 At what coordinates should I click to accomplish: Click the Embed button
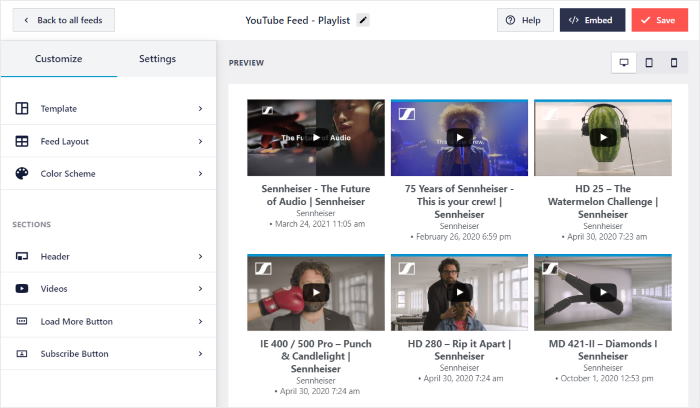point(592,20)
